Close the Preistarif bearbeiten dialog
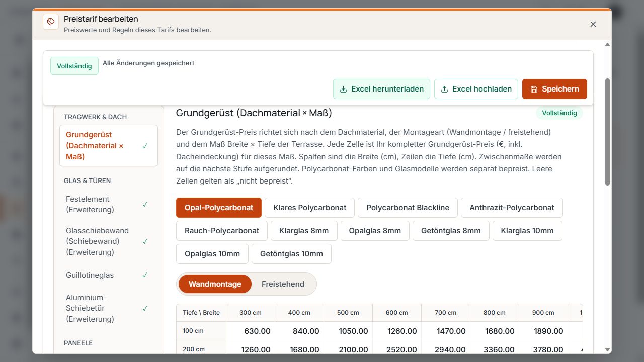The width and height of the screenshot is (644, 362). tap(593, 24)
